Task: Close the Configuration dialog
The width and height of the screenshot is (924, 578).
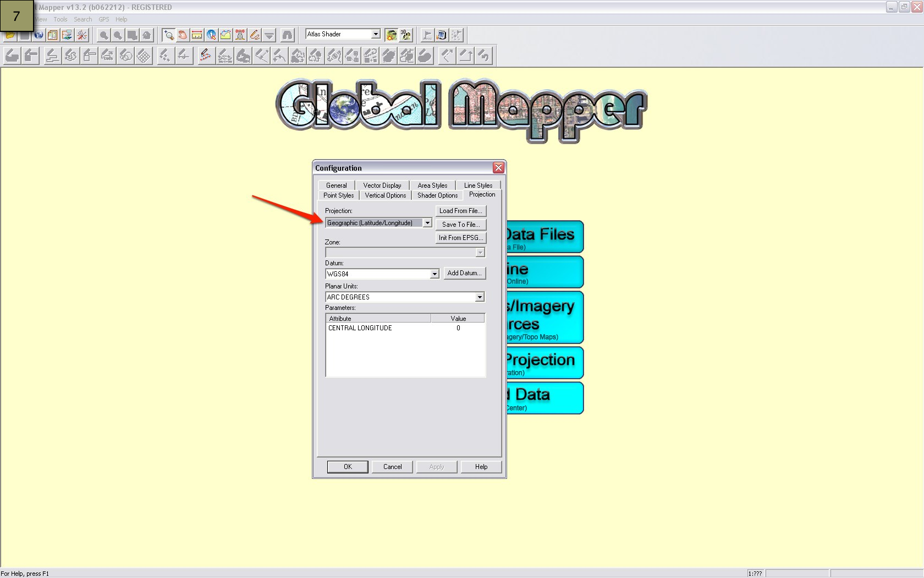Action: tap(498, 168)
